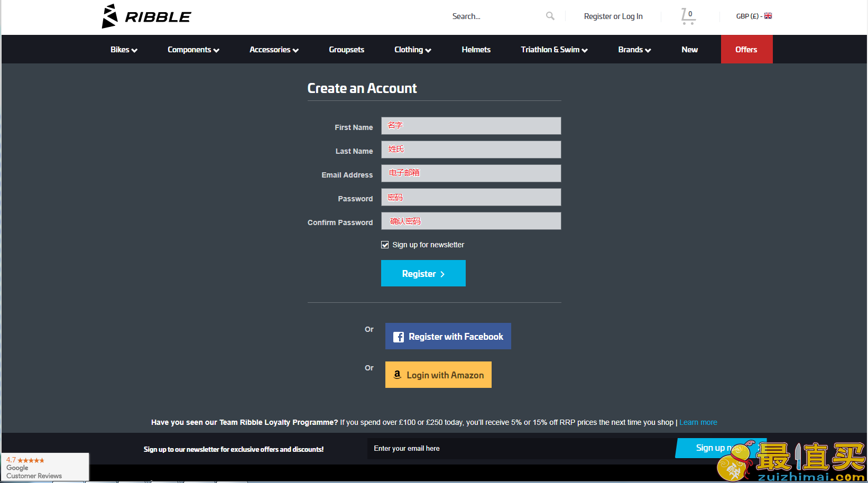Click the Register button

[423, 273]
